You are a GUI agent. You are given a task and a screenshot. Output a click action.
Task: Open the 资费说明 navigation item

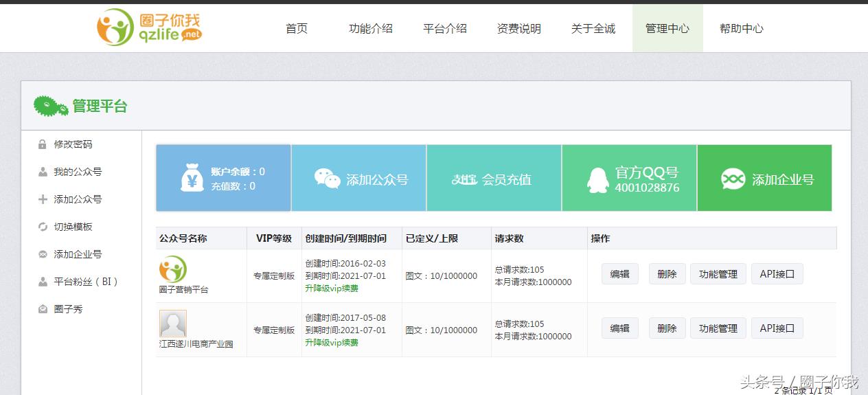[x=519, y=28]
